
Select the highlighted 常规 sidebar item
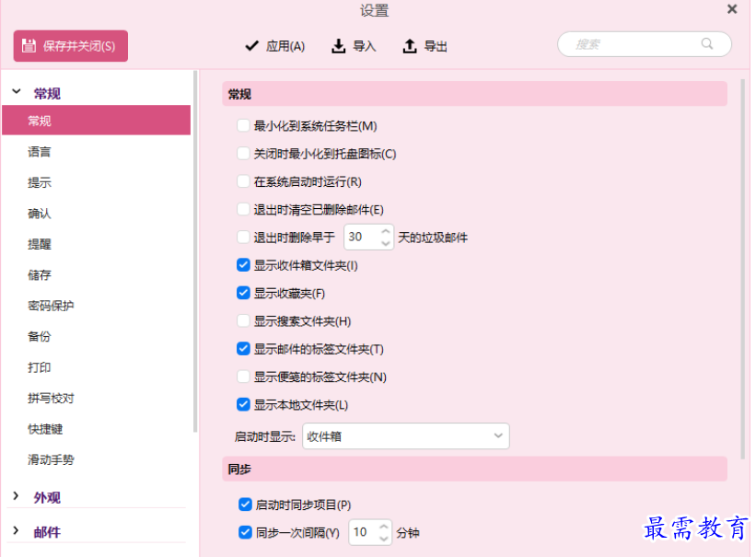pos(97,120)
